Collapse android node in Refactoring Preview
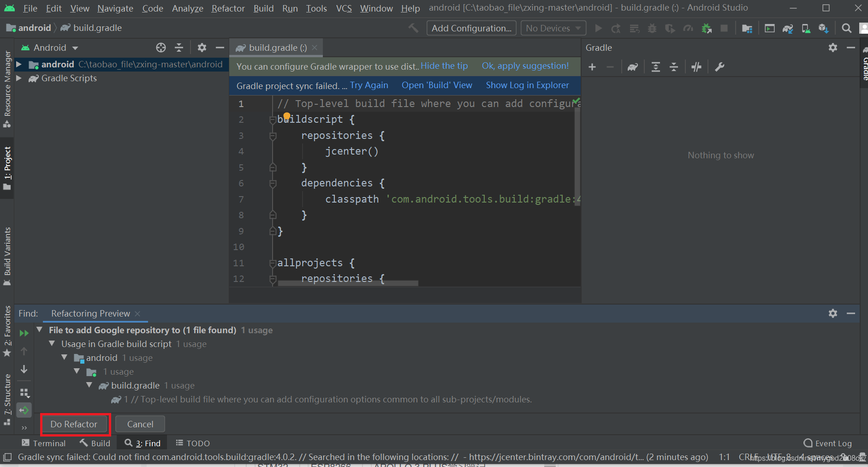This screenshot has height=467, width=868. point(65,357)
